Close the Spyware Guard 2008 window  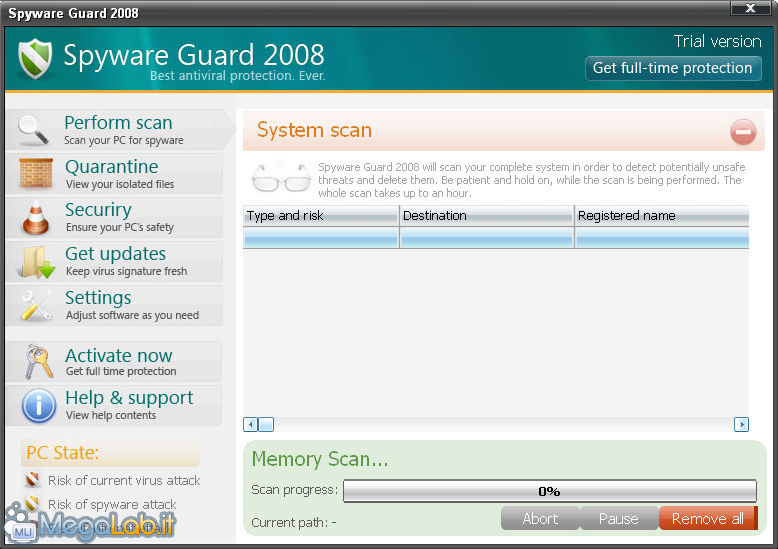click(x=751, y=8)
